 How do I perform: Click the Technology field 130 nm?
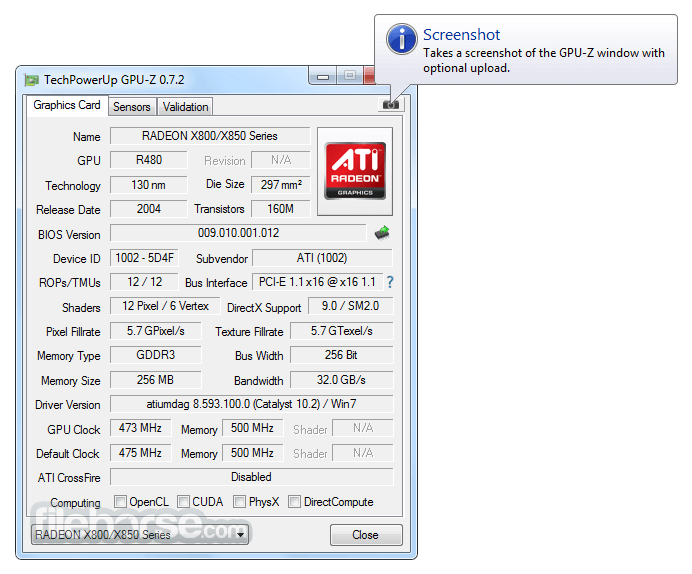coord(149,184)
